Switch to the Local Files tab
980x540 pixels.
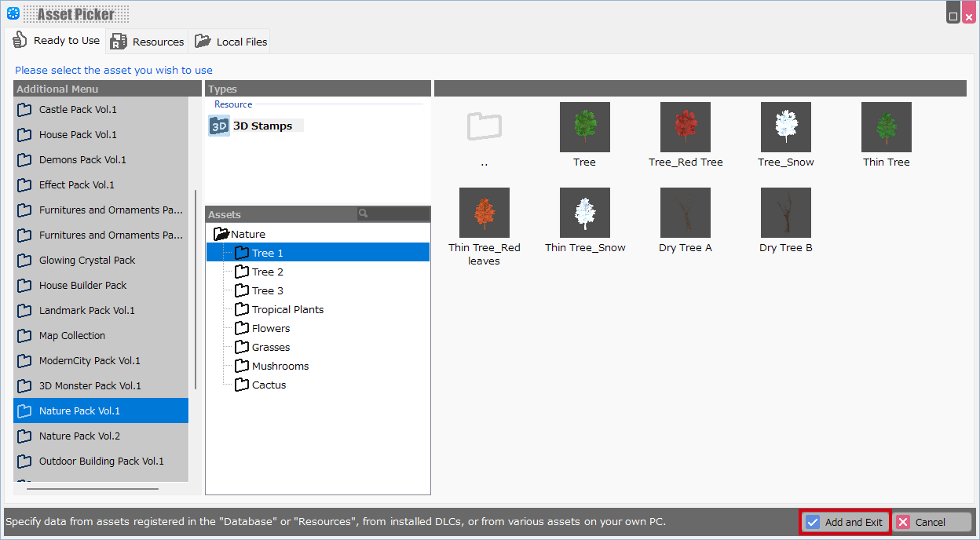click(x=231, y=42)
